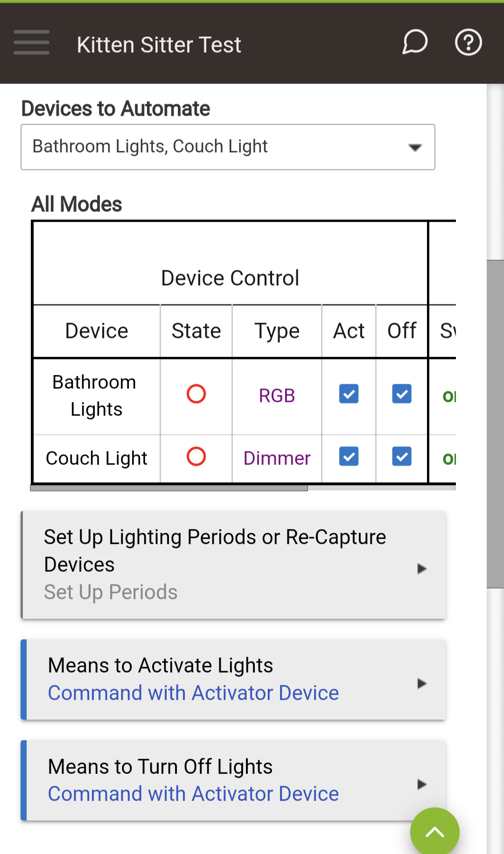Click Bathroom Lights red state circle
Image resolution: width=504 pixels, height=854 pixels.
coord(196,394)
